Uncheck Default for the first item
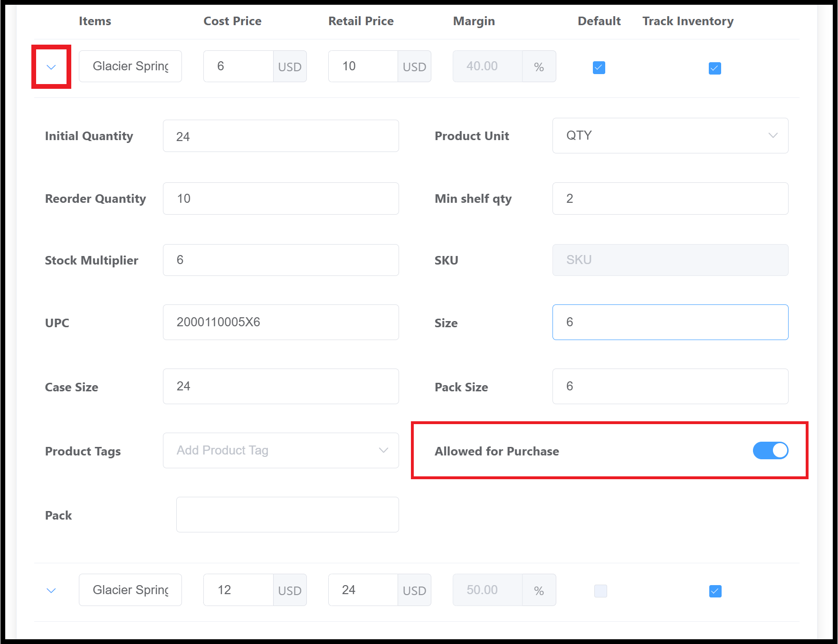 [599, 67]
